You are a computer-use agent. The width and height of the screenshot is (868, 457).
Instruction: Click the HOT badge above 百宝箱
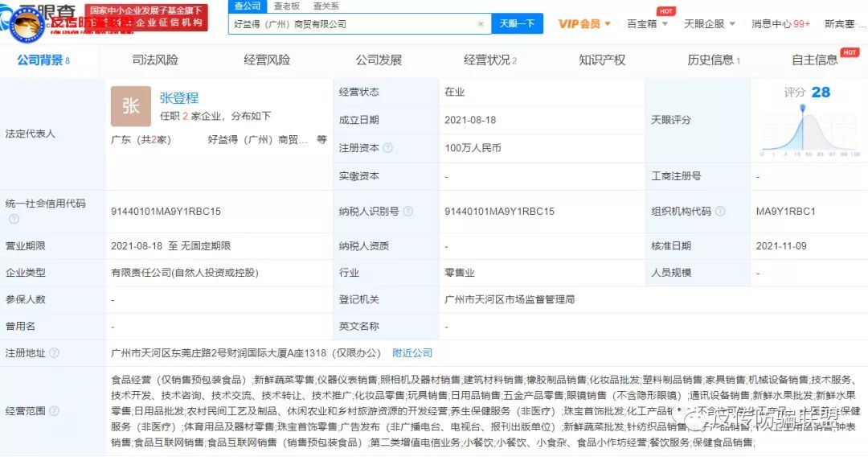tap(666, 11)
